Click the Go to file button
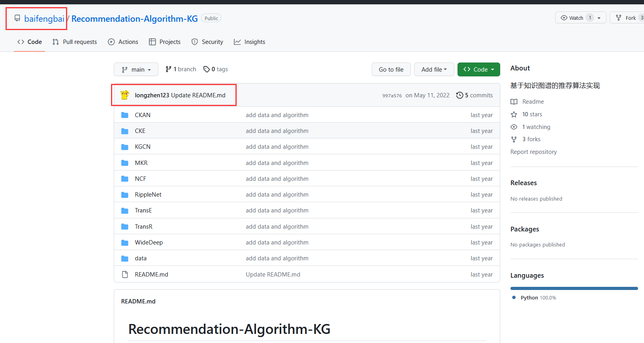This screenshot has height=343, width=644. [391, 69]
